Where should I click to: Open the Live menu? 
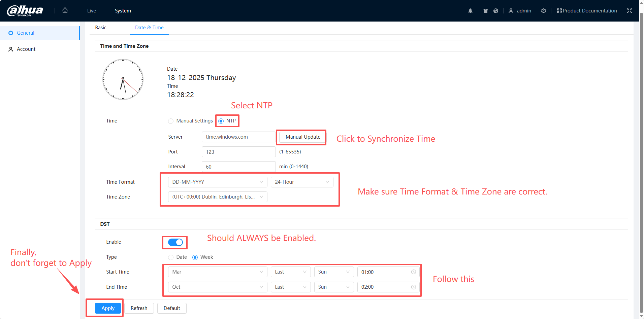[x=92, y=11]
